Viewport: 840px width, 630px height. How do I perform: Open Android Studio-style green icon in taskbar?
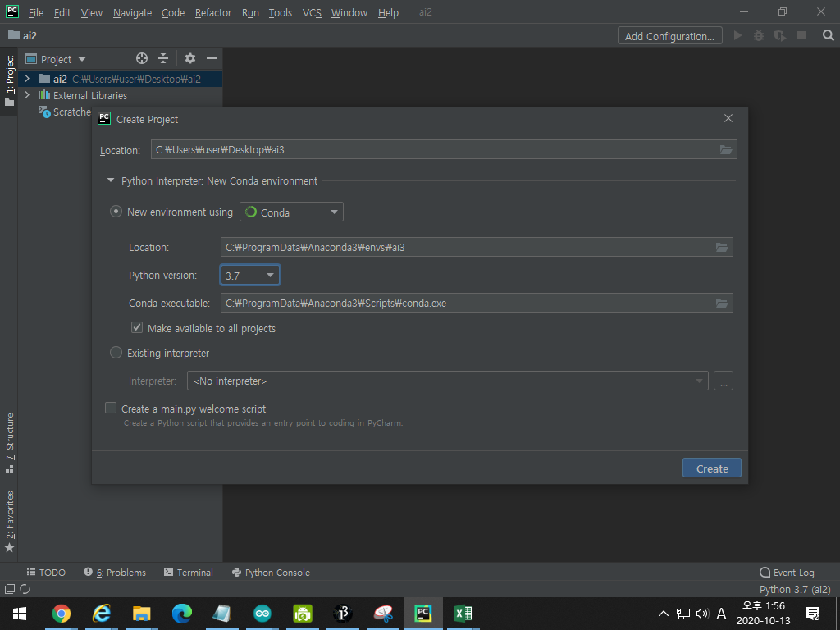(x=303, y=614)
